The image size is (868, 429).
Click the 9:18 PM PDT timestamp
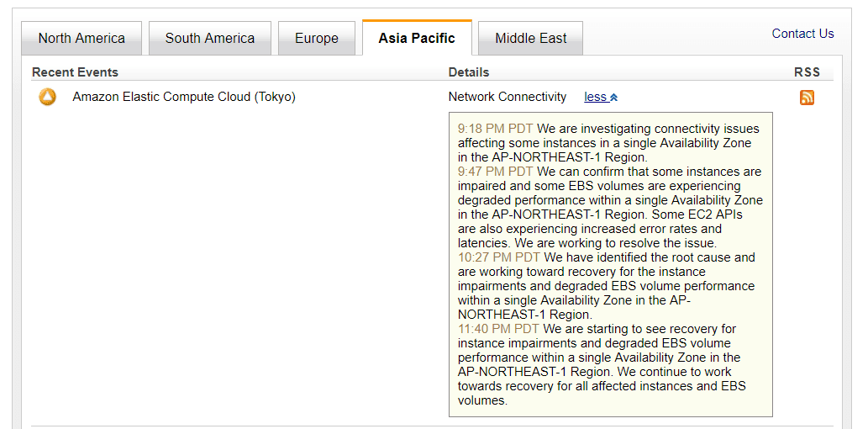point(495,129)
